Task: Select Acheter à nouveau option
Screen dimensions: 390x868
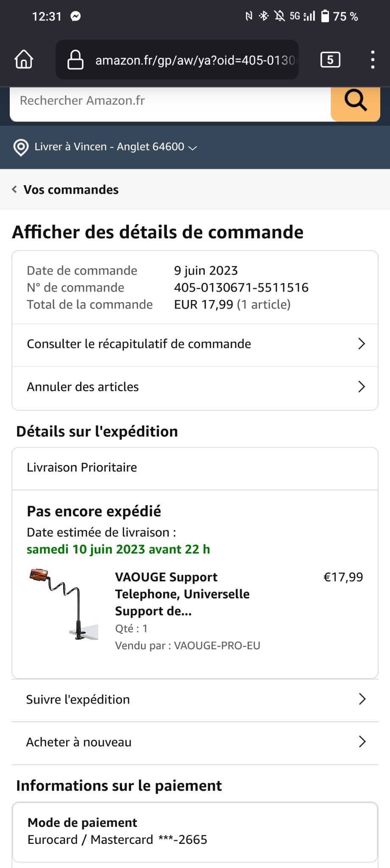Action: pos(195,742)
